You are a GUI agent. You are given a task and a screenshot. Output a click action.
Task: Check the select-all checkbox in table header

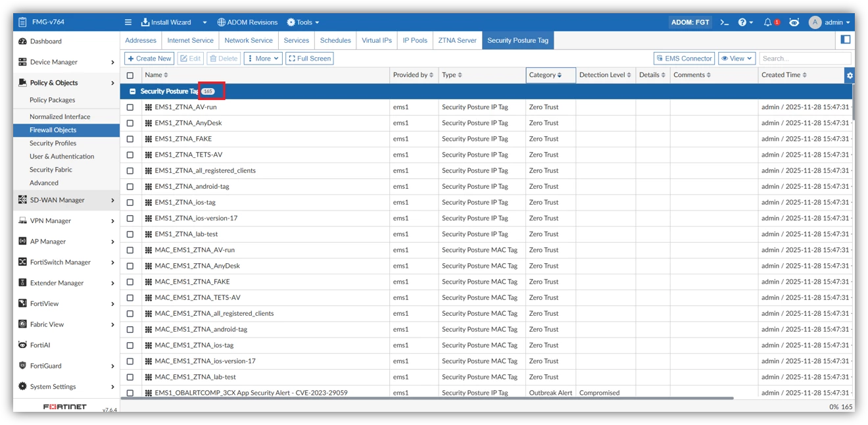point(130,75)
